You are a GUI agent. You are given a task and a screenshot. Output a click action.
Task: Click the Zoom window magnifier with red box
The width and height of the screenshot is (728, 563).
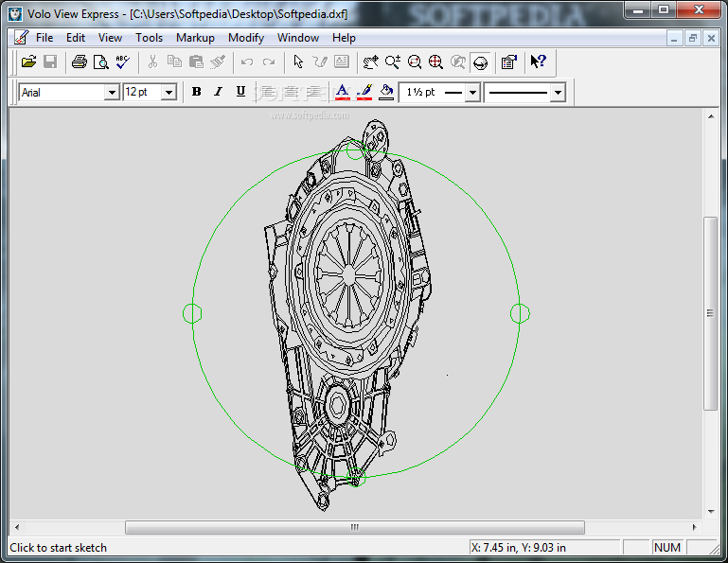pos(414,62)
